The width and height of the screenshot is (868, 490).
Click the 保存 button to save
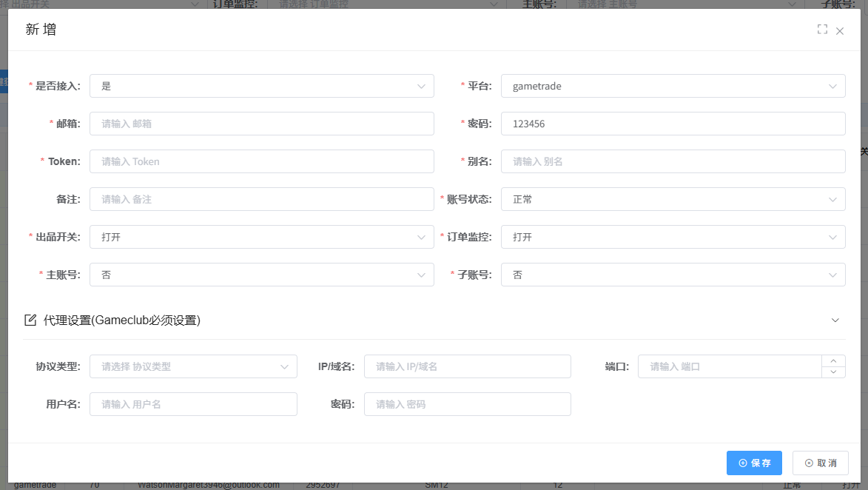(x=754, y=463)
